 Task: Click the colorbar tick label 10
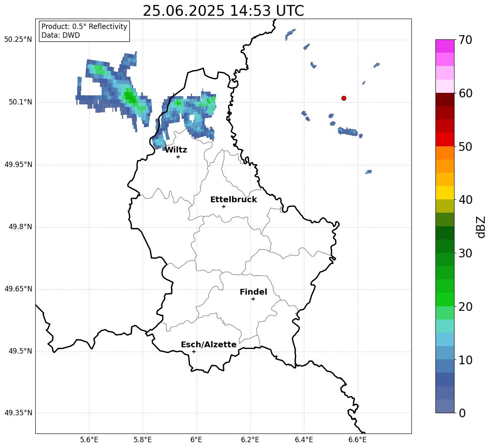pos(465,360)
